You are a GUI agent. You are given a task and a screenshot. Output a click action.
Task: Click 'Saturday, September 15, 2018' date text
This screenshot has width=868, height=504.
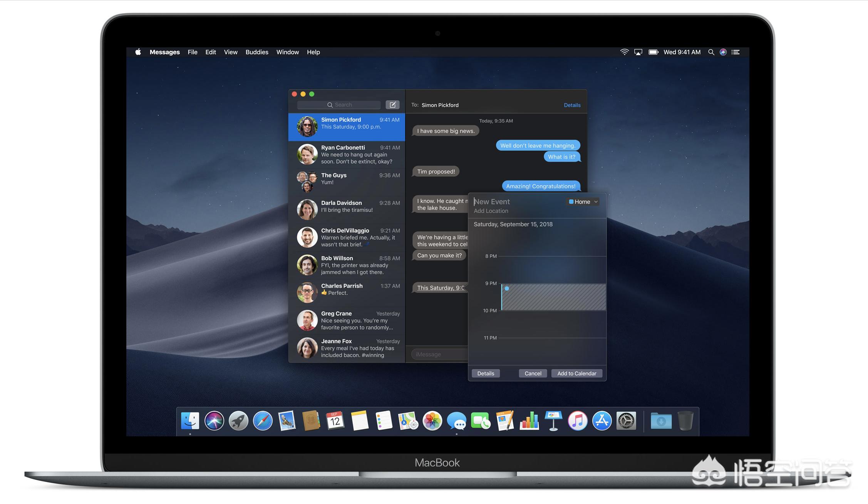tap(513, 224)
